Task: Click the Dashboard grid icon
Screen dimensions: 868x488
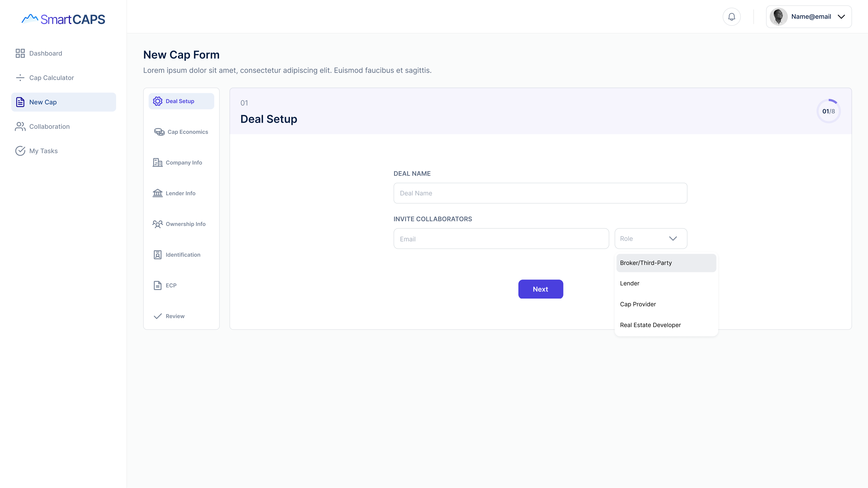Action: coord(20,53)
